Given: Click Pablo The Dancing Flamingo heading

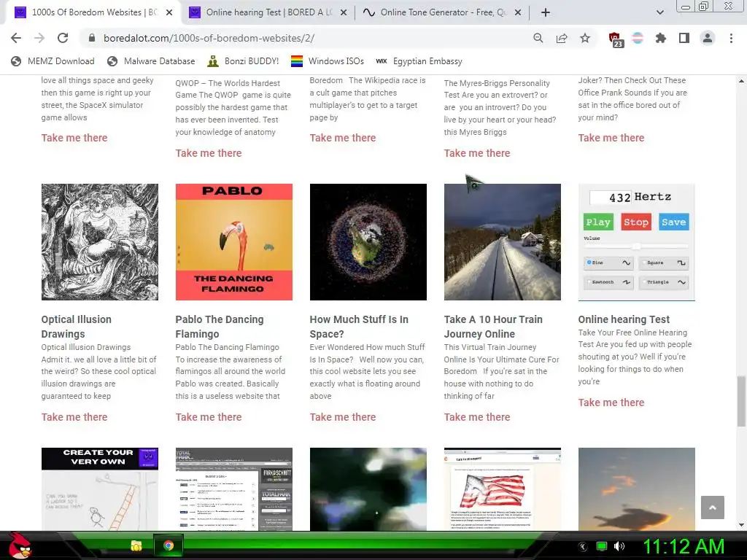Looking at the screenshot, I should [219, 327].
